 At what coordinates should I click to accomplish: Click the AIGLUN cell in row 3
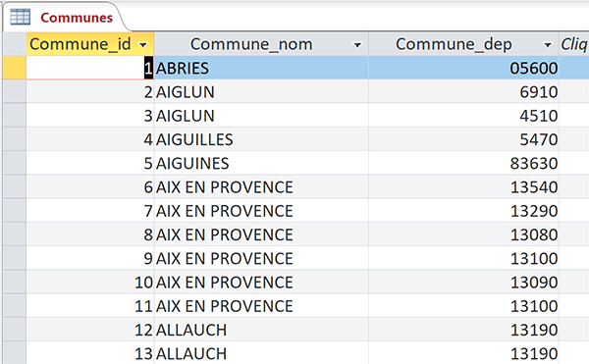261,116
